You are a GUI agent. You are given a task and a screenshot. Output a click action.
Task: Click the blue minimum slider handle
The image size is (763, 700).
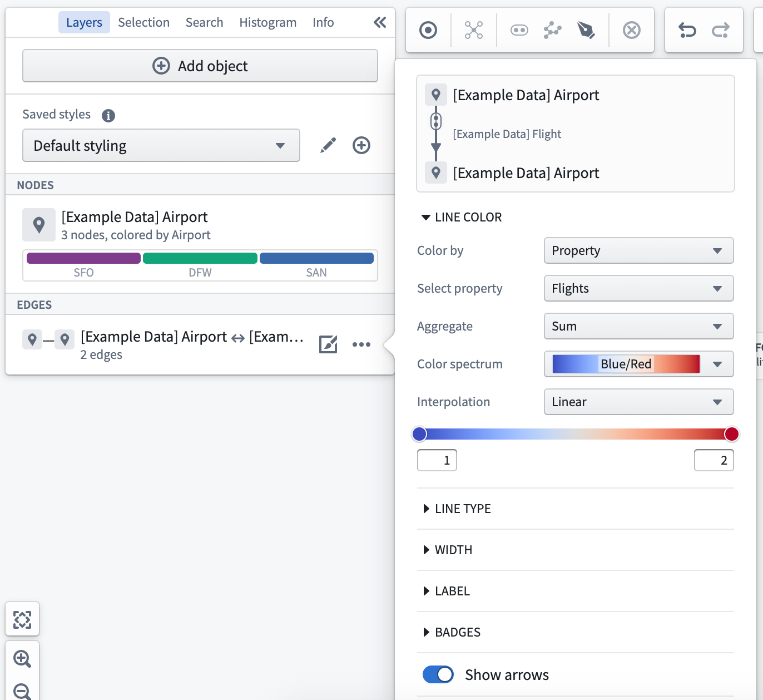(x=419, y=434)
